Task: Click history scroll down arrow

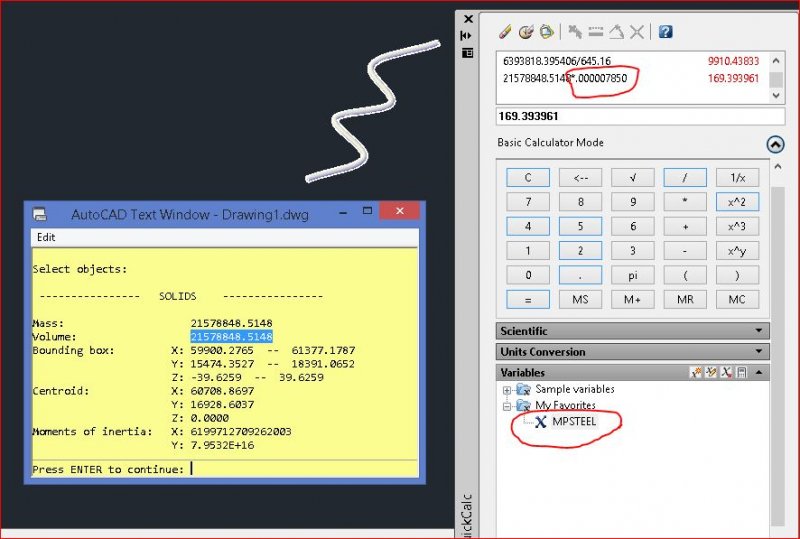Action: (x=776, y=95)
